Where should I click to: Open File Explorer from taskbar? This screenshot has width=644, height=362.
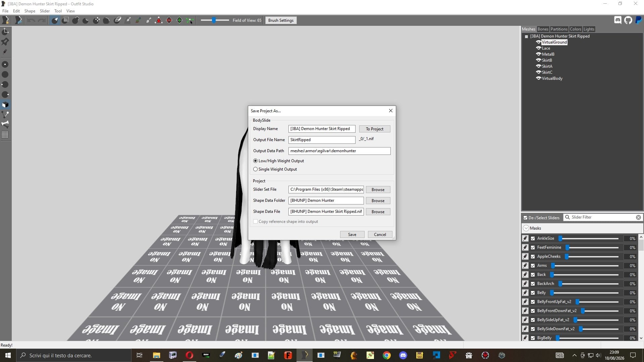[x=156, y=355]
